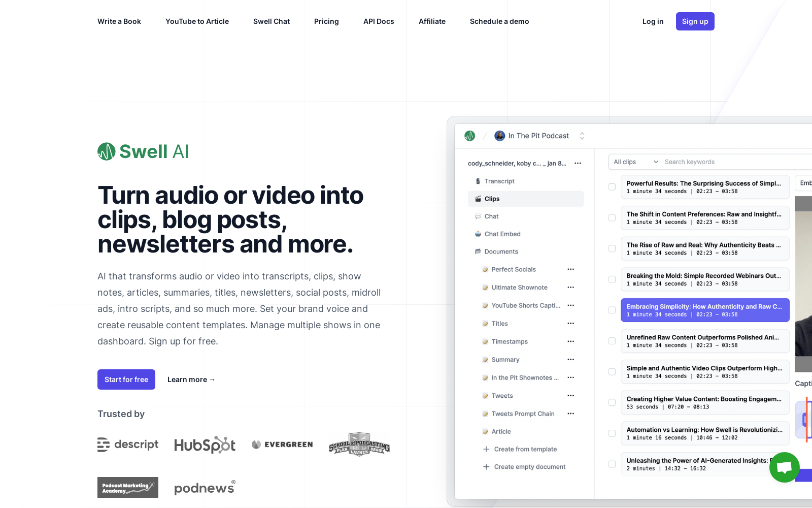The height and width of the screenshot is (508, 812).
Task: Click the Chat Embed robot icon
Action: pyautogui.click(x=478, y=234)
